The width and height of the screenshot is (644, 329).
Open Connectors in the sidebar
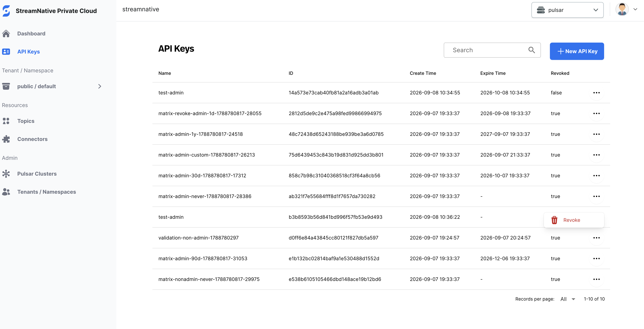tap(32, 139)
